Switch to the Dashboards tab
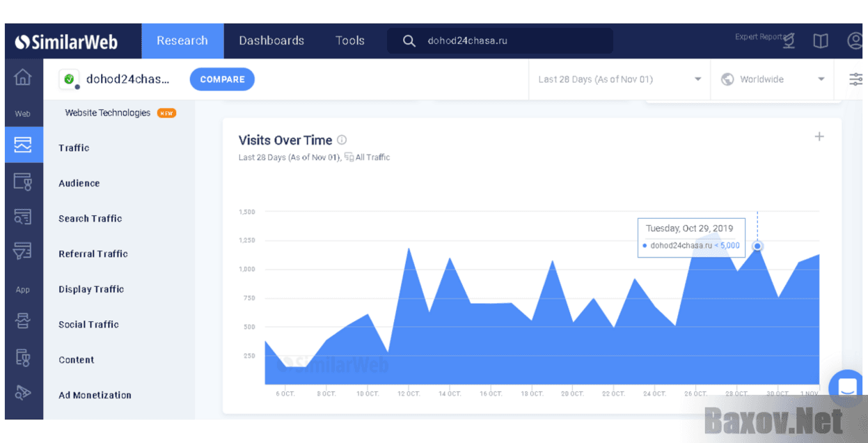This screenshot has width=868, height=443. 271,41
